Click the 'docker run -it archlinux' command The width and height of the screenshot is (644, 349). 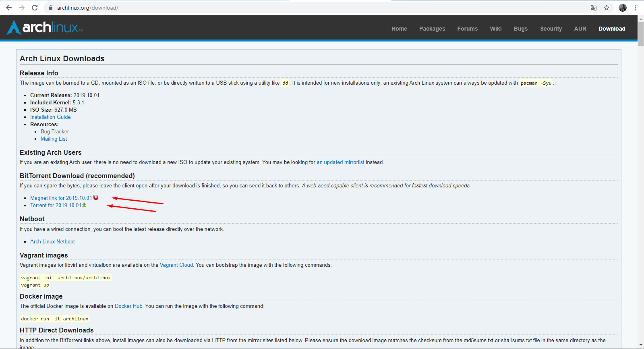55,319
